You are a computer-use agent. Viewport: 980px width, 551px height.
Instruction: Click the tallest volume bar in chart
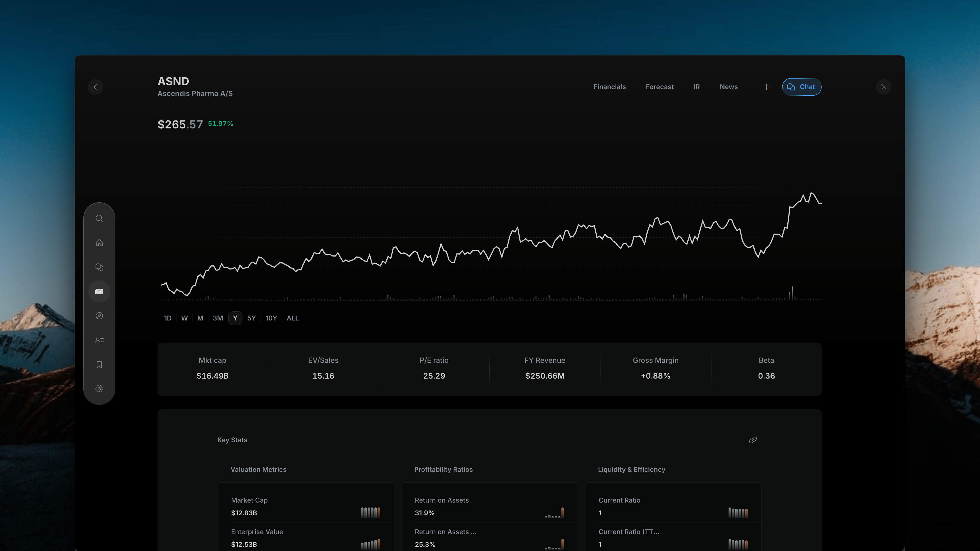(x=792, y=293)
